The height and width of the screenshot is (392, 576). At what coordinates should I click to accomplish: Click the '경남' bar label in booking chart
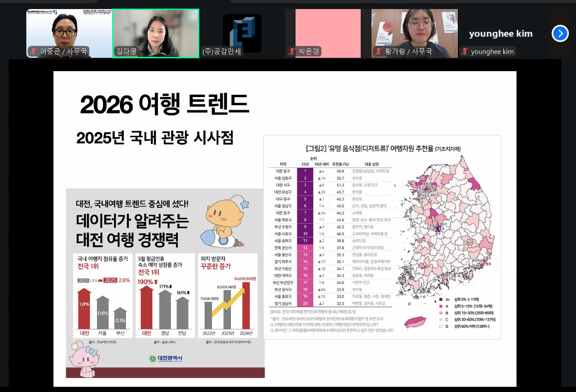click(x=165, y=333)
